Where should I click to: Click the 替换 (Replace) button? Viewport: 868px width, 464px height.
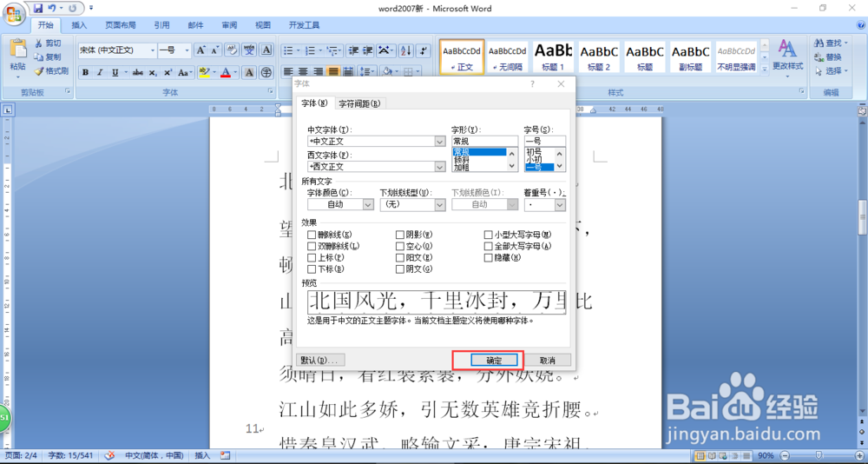tap(829, 57)
